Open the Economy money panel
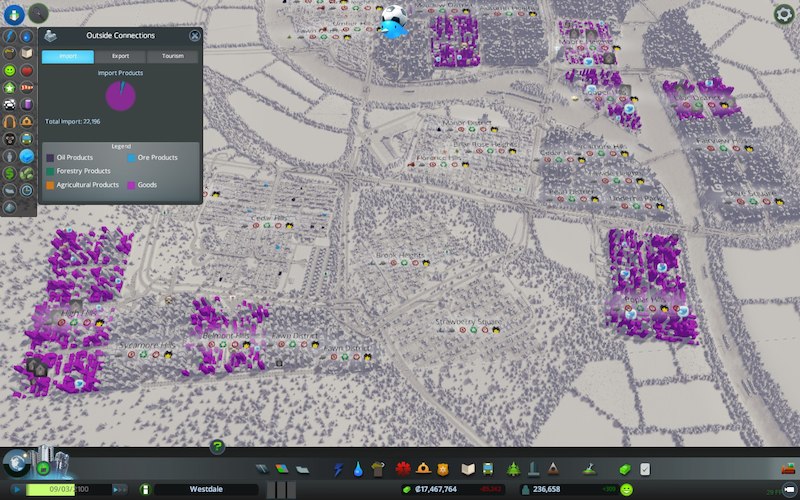Viewport: 800px width, 500px height. click(x=627, y=468)
